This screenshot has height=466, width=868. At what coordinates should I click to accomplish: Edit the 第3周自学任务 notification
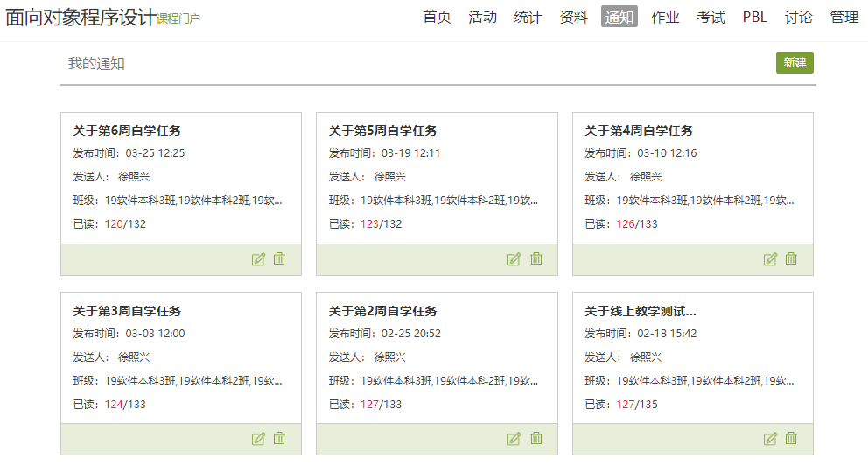(x=258, y=439)
